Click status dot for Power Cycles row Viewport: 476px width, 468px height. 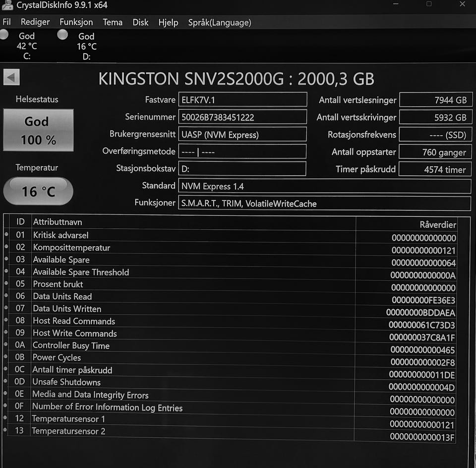[x=6, y=356]
